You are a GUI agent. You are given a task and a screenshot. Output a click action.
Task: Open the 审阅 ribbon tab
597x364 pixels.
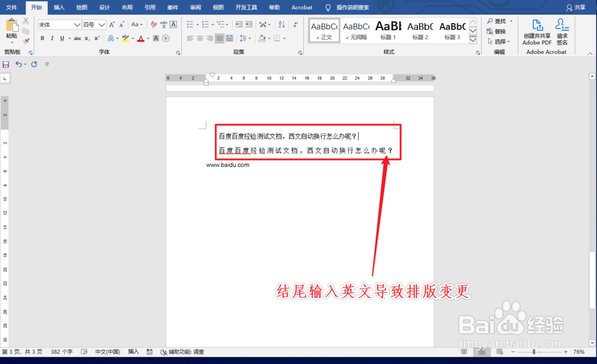(x=196, y=7)
